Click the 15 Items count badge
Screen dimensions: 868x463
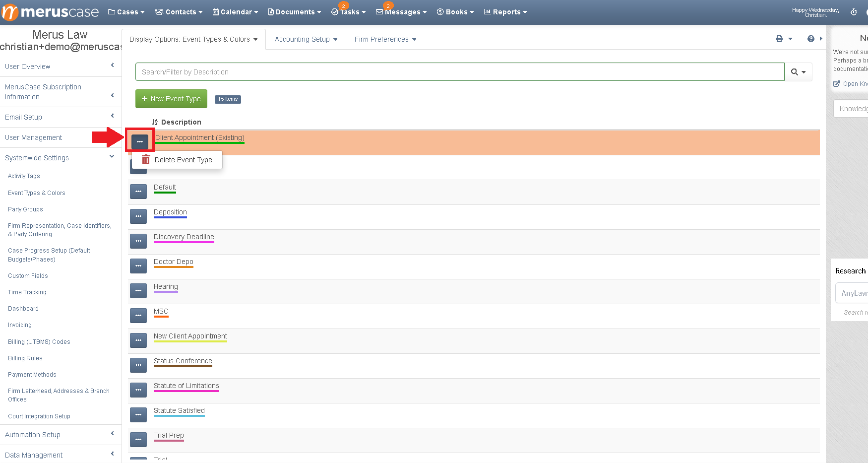click(228, 99)
